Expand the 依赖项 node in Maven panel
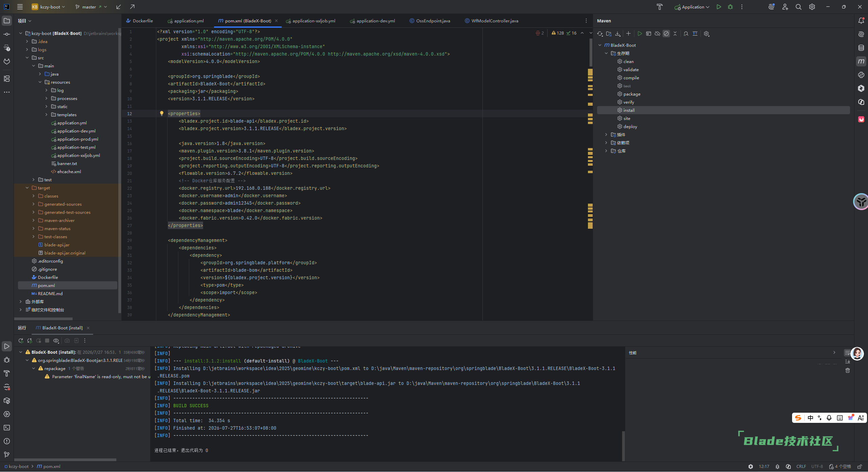This screenshot has height=472, width=868. click(606, 143)
